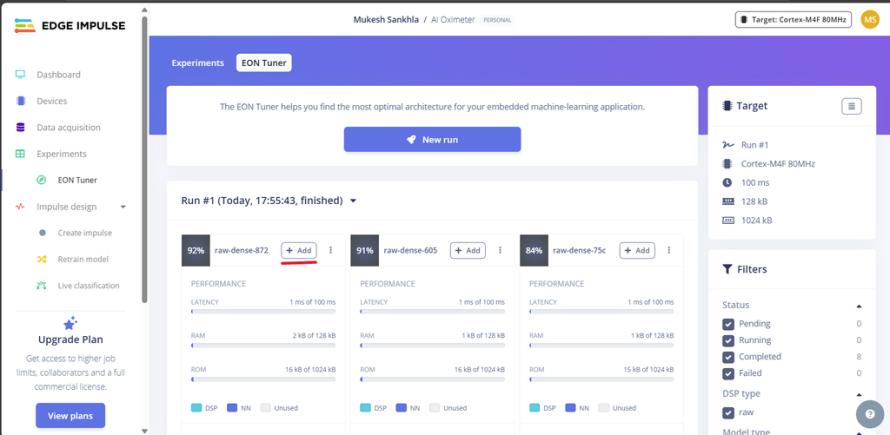
Task: Open Live classification menu item
Action: click(x=89, y=286)
